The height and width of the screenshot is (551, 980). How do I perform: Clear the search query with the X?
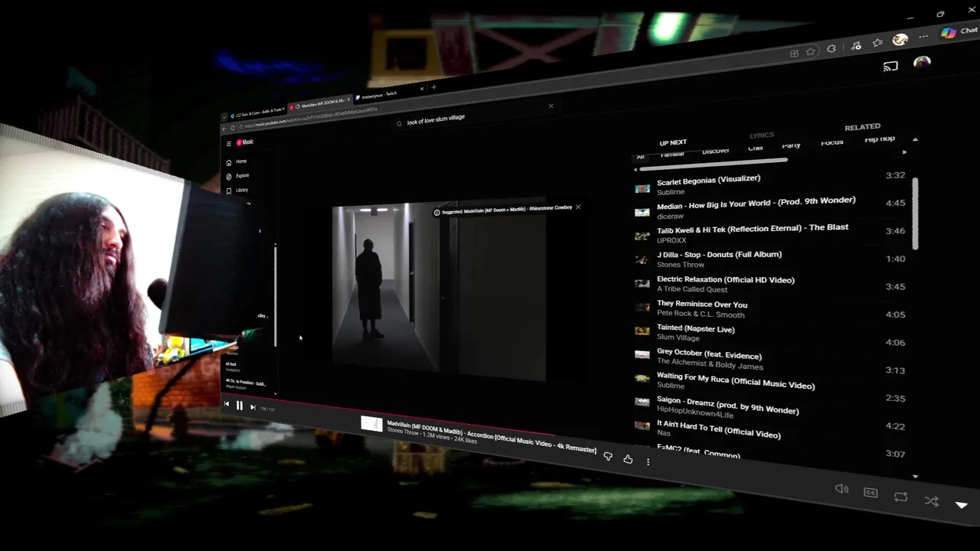coord(550,106)
